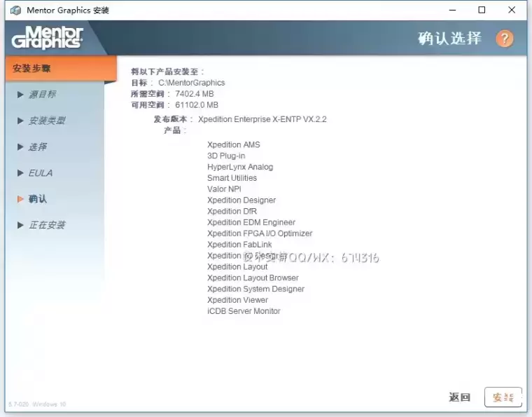532x417 pixels.
Task: Select the 选择 step in sidebar
Action: coord(37,146)
